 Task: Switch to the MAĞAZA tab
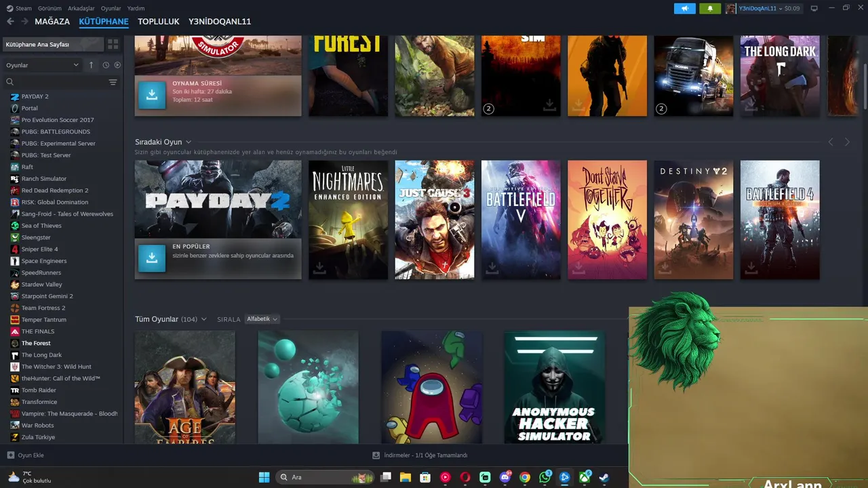[x=52, y=22]
